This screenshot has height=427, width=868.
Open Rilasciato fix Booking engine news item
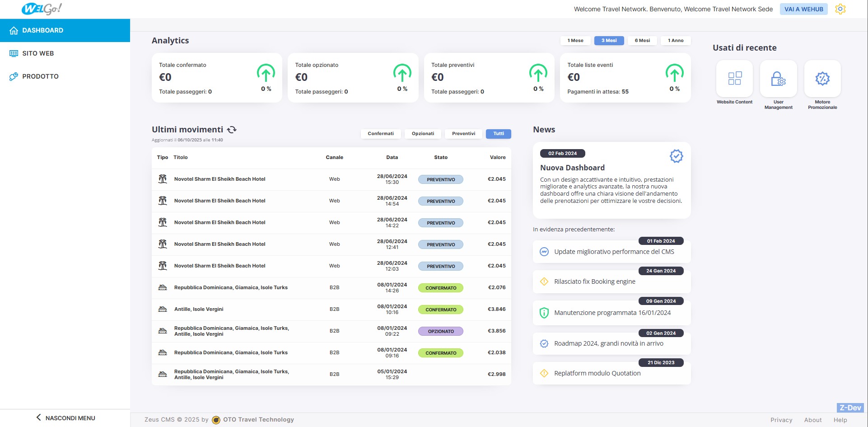pyautogui.click(x=594, y=282)
